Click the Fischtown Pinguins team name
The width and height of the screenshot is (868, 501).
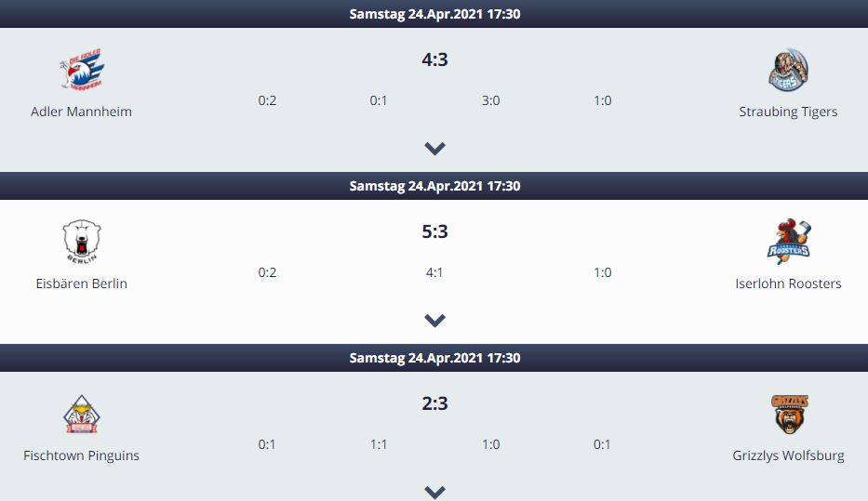(81, 455)
